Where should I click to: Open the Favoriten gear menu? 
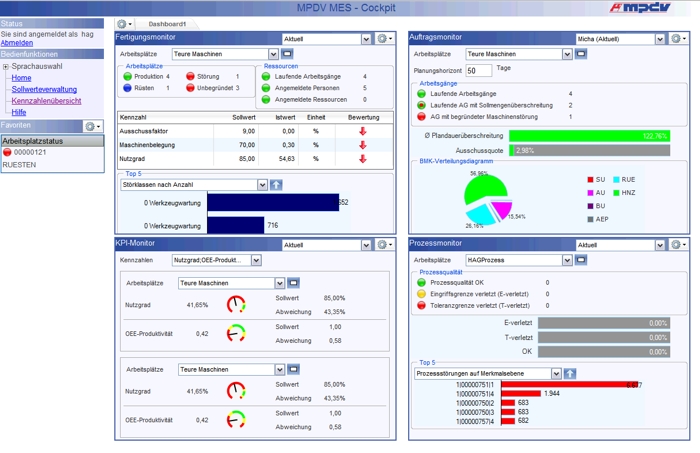click(93, 126)
